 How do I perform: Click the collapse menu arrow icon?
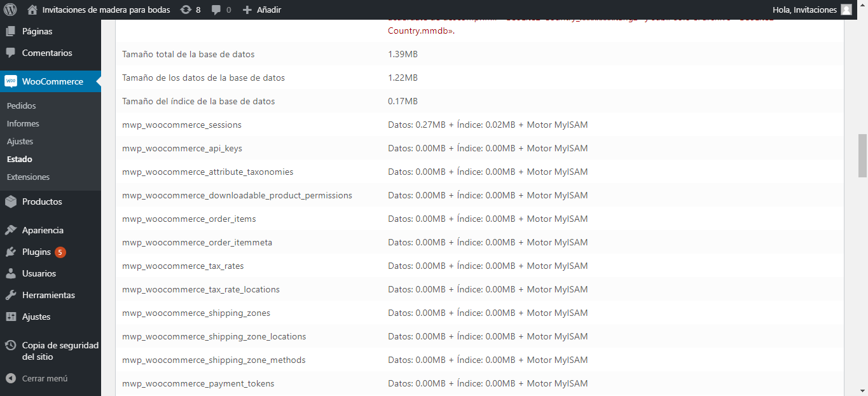pos(11,378)
